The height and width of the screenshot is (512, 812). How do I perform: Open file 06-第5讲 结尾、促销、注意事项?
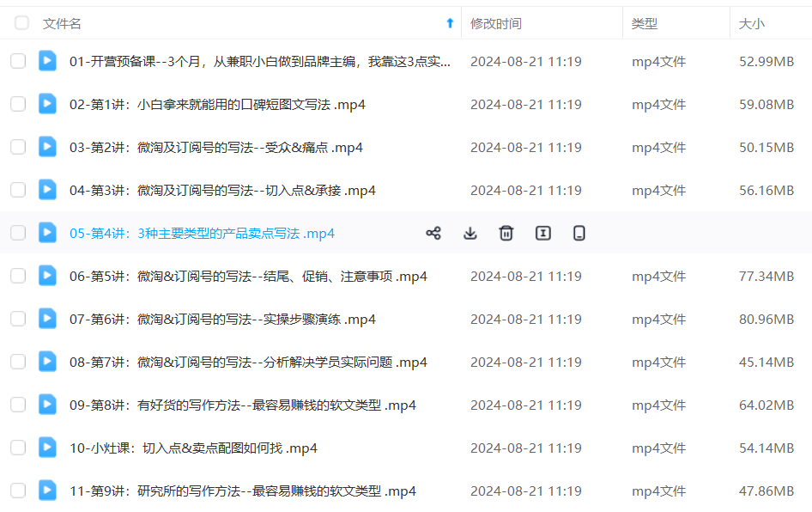point(249,277)
